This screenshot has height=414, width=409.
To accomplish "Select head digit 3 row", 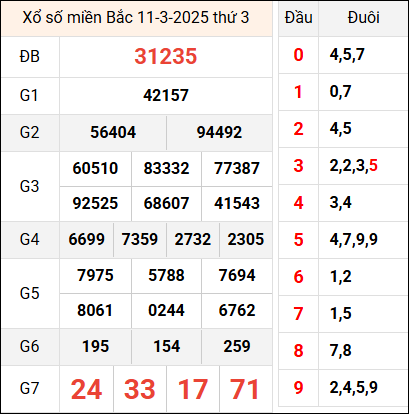I will [x=342, y=166].
